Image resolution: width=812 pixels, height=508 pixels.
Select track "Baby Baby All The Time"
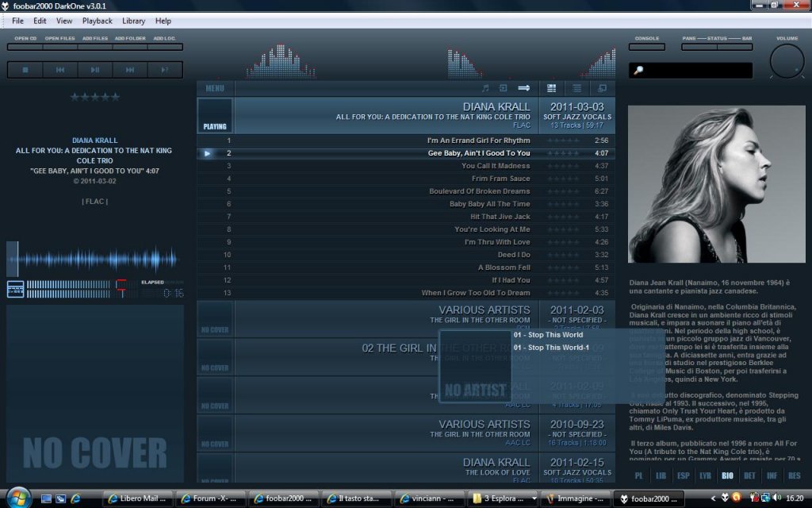pos(406,204)
